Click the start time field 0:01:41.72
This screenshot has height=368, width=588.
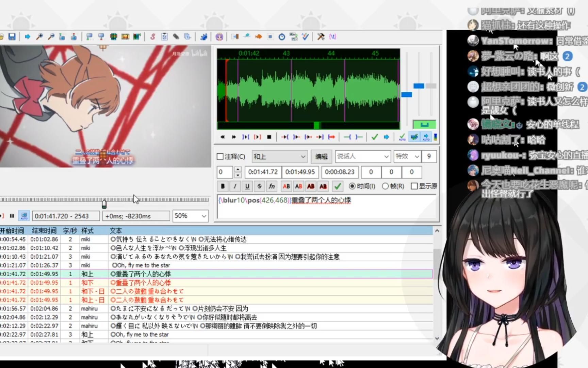(x=263, y=172)
